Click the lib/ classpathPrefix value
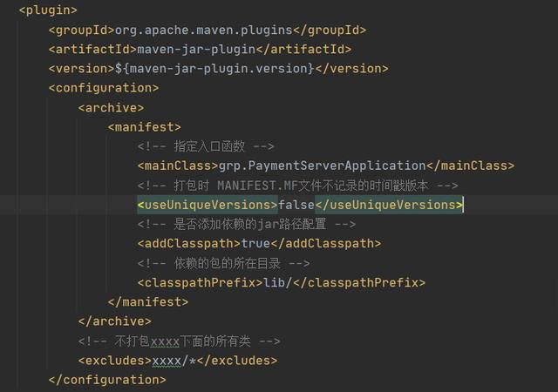This screenshot has width=558, height=392. coord(278,283)
